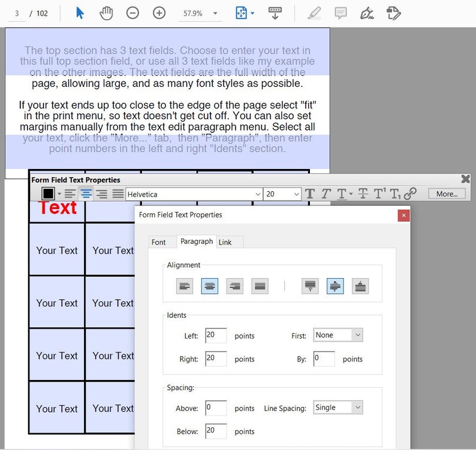Click the By points field
Viewport: 476px width, 450px height.
(x=324, y=358)
